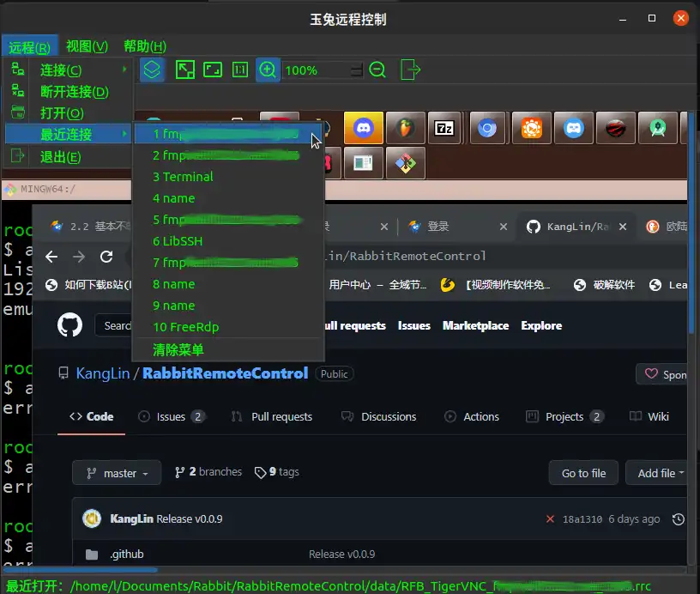Click the zoom in magnifier icon

[x=268, y=70]
